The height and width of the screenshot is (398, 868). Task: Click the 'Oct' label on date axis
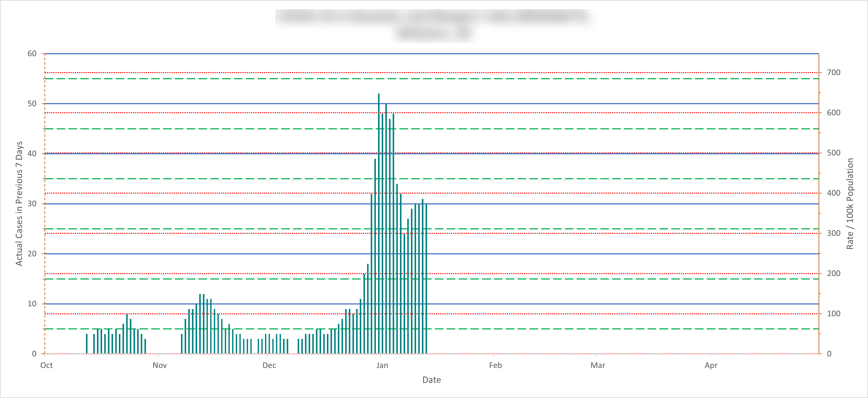[x=46, y=365]
